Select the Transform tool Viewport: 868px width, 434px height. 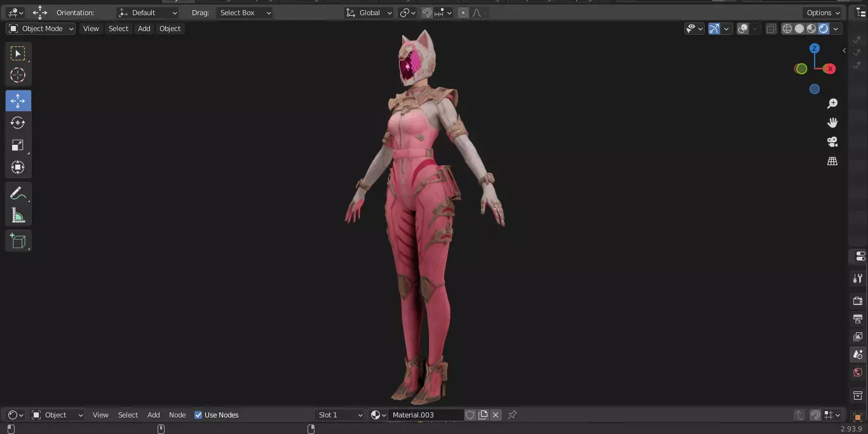(18, 168)
